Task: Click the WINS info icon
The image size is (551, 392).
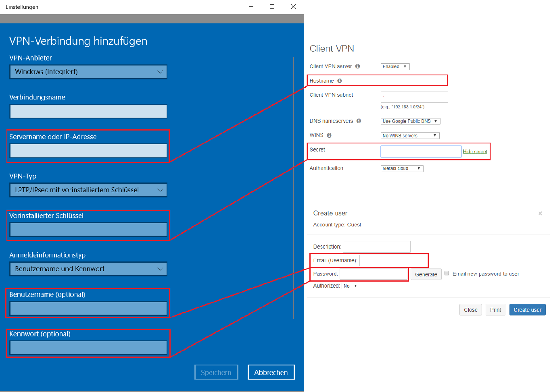Action: coord(329,135)
